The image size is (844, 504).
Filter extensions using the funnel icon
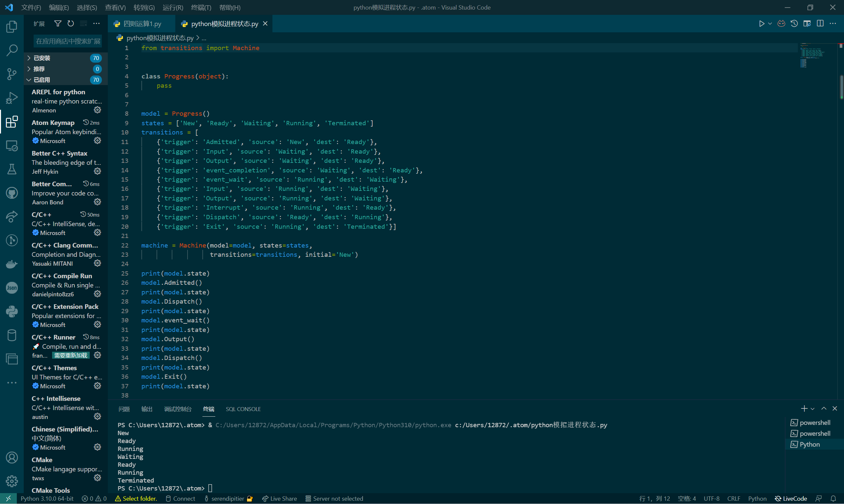click(x=58, y=23)
